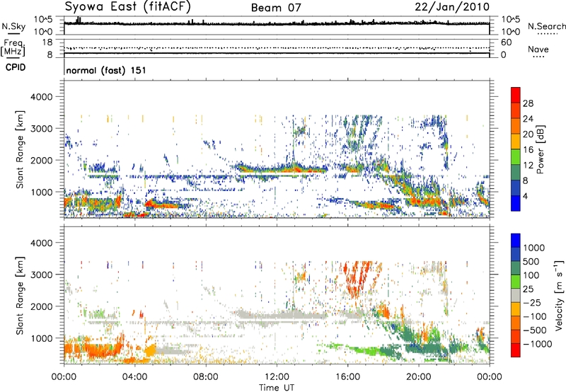
Task: Click the Power [dB] color bar
Action: [x=516, y=149]
